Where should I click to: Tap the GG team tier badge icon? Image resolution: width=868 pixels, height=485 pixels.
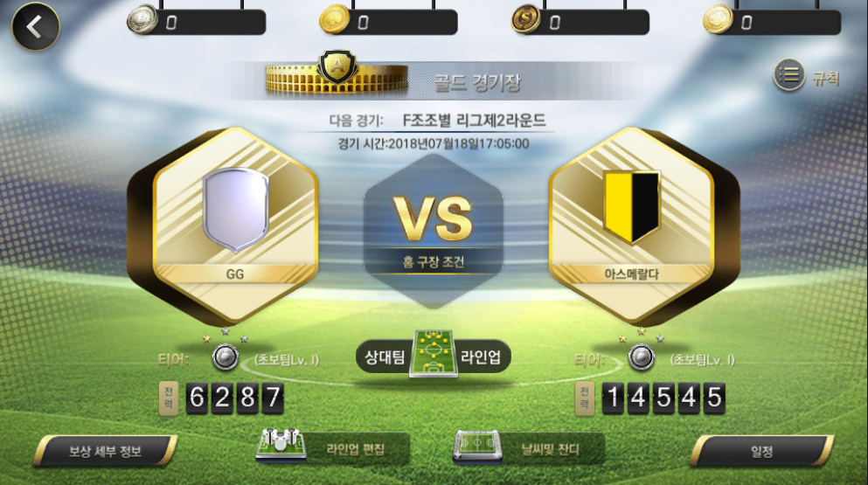[x=226, y=357]
